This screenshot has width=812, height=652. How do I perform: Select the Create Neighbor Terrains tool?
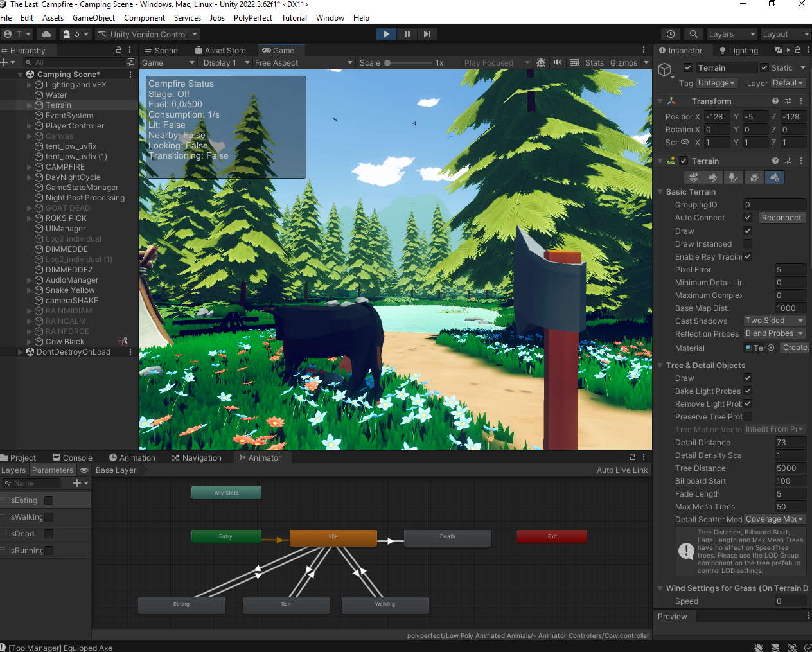[693, 177]
